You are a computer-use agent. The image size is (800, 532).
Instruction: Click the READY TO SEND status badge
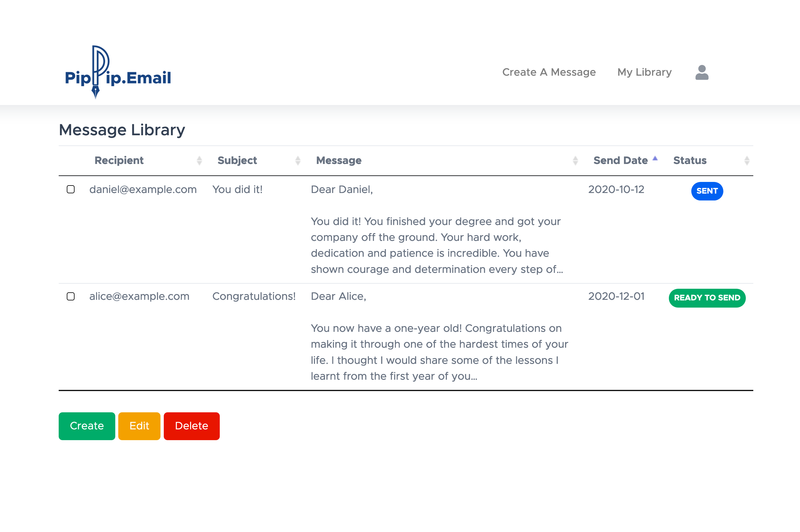click(x=707, y=298)
